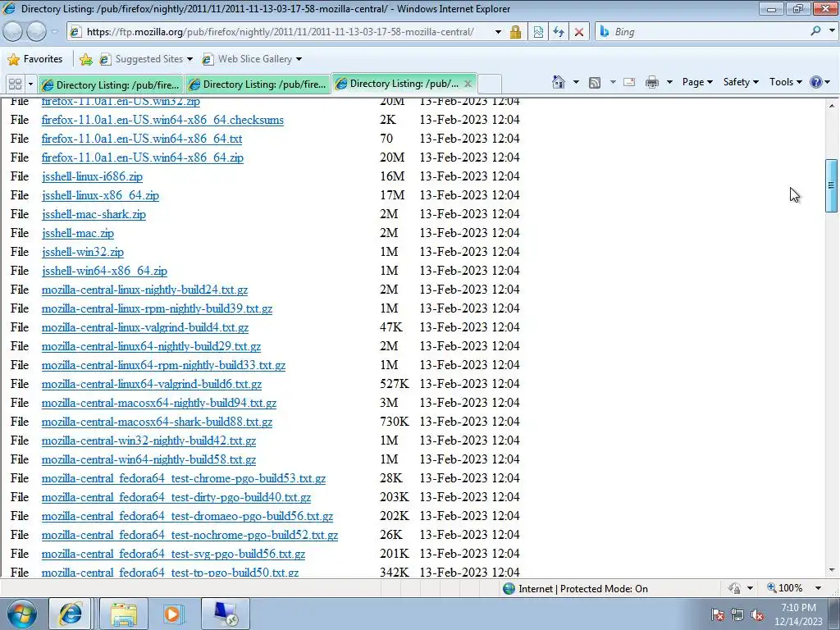Screen dimensions: 840x630
Task: Click the Stop loading red X icon
Action: [x=579, y=32]
